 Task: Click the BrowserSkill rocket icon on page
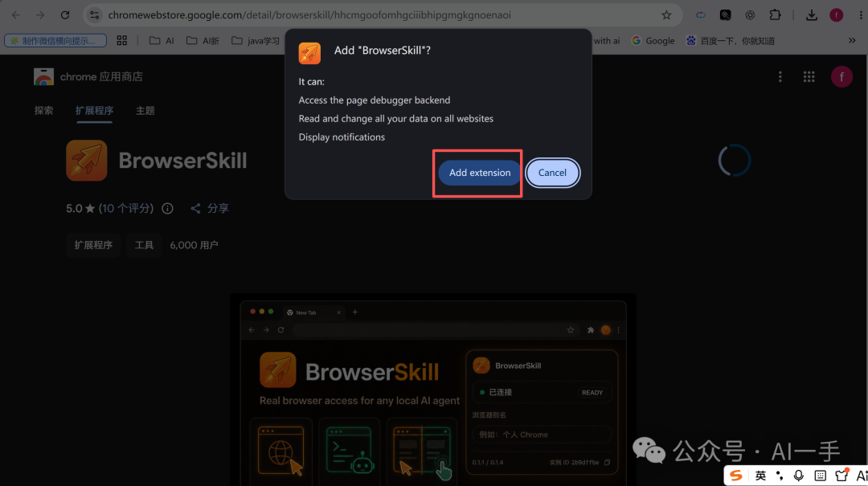coord(86,161)
